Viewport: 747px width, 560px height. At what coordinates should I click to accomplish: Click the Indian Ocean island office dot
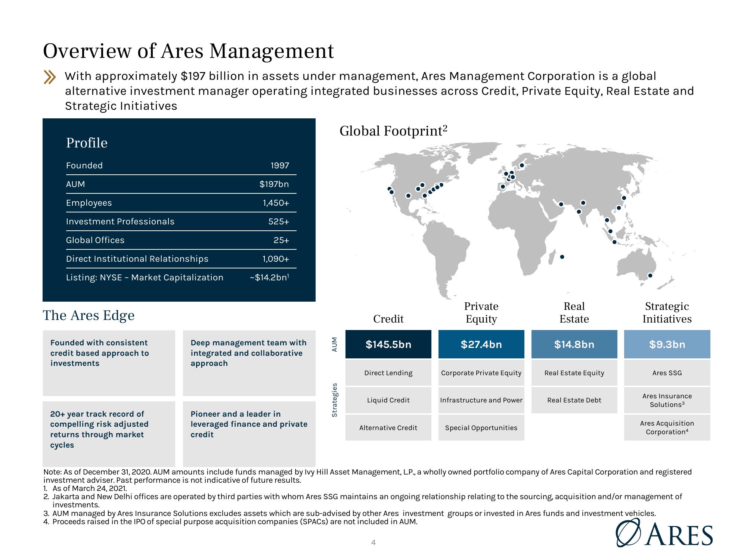(x=562, y=257)
